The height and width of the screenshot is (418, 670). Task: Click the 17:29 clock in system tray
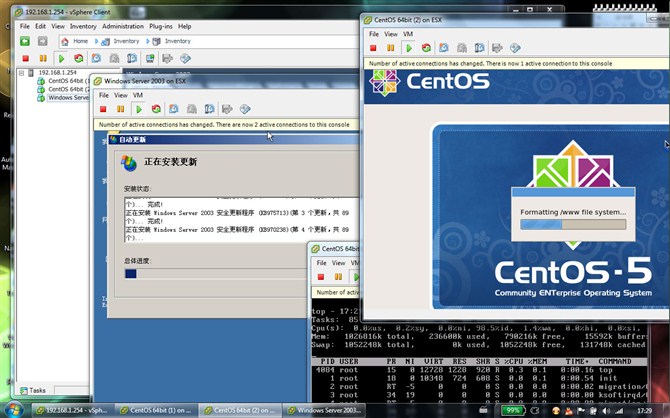pos(644,411)
